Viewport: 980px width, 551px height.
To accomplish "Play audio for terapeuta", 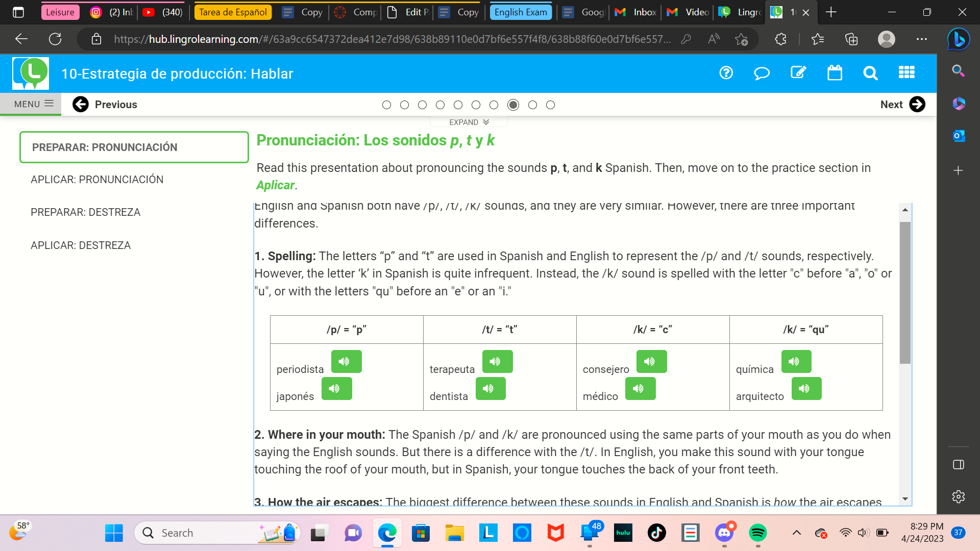I will coord(497,361).
